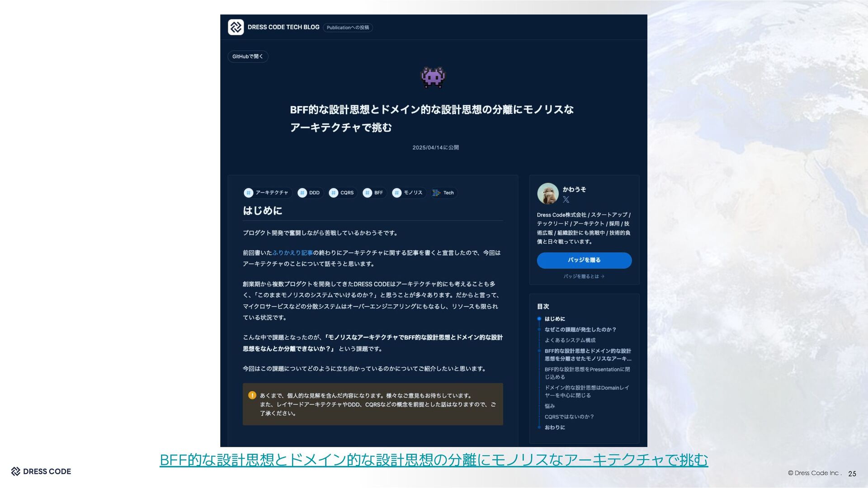Click the CQRS hashtag topic icon
The width and height of the screenshot is (868, 488).
(333, 193)
